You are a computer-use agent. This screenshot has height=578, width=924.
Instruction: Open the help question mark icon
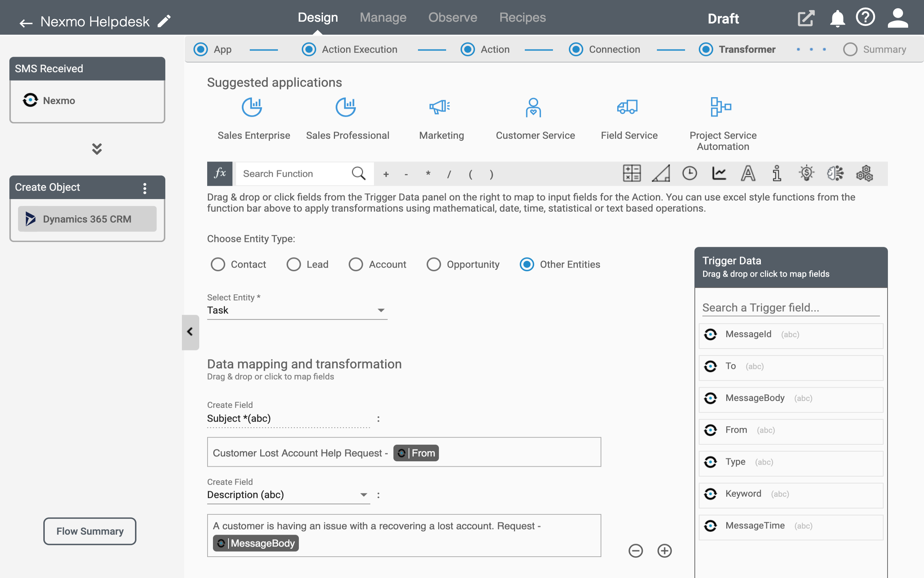click(x=865, y=17)
